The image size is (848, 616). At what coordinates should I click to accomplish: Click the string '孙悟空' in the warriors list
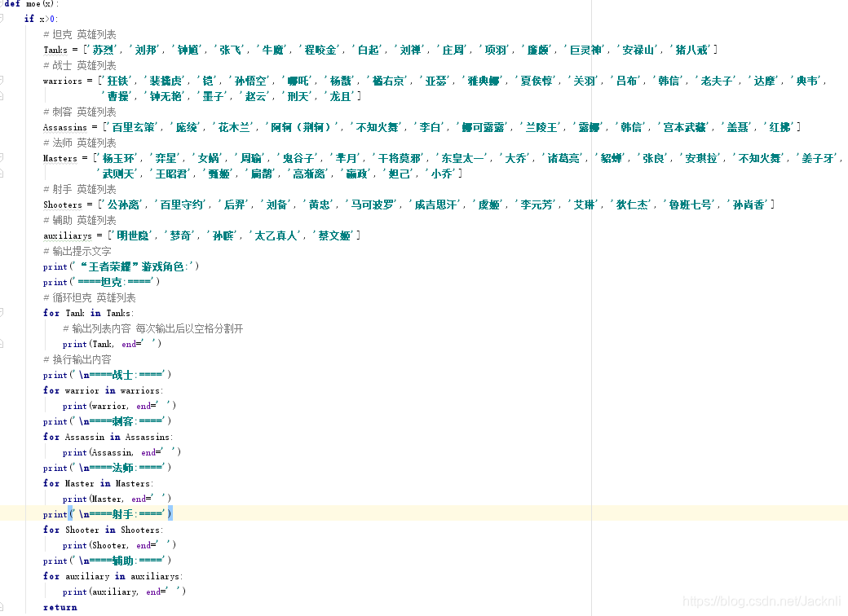pos(251,81)
